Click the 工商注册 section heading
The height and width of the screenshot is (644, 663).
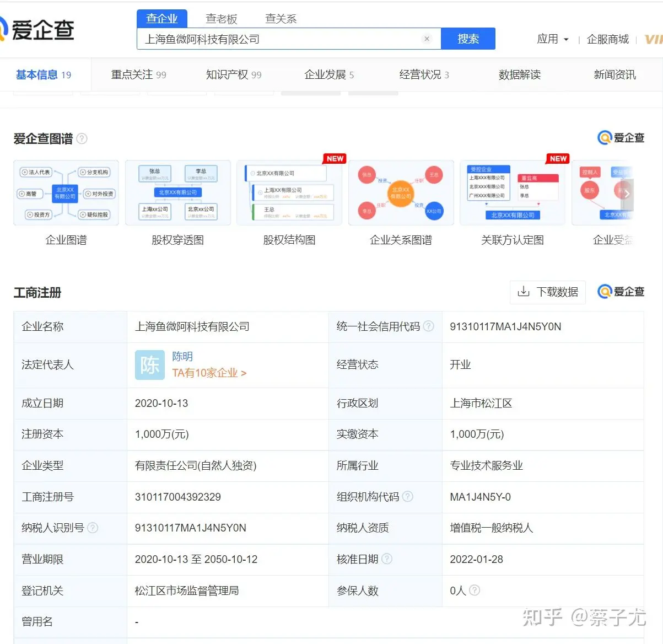tap(37, 292)
